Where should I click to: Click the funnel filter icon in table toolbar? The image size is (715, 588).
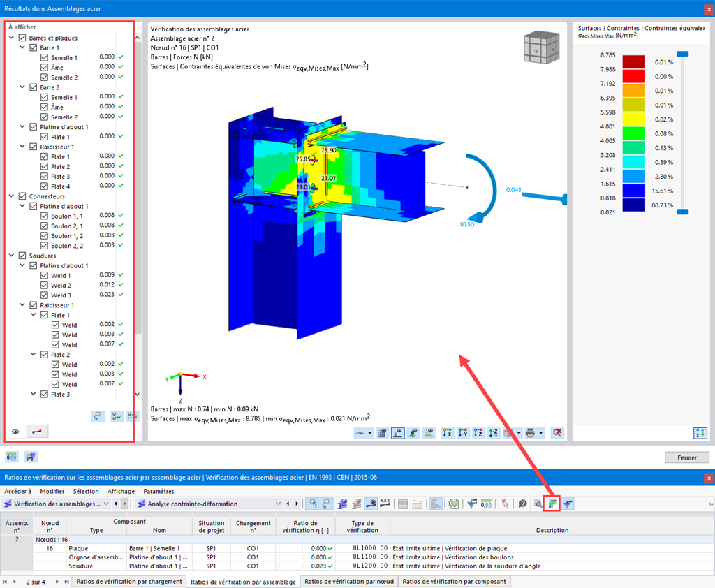[472, 504]
